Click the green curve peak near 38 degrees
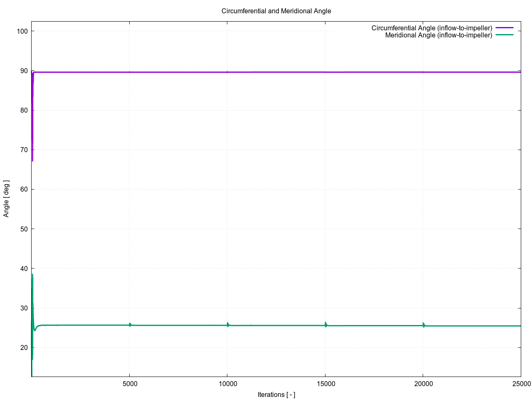The height and width of the screenshot is (399, 532). [32, 275]
